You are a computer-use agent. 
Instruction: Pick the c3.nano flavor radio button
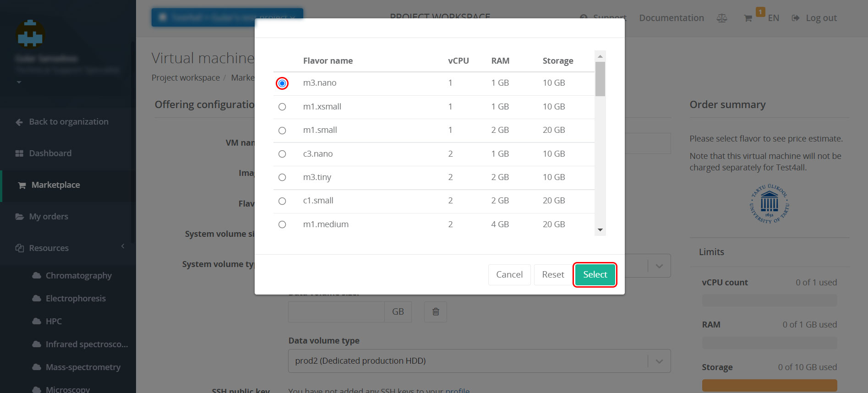click(x=282, y=154)
